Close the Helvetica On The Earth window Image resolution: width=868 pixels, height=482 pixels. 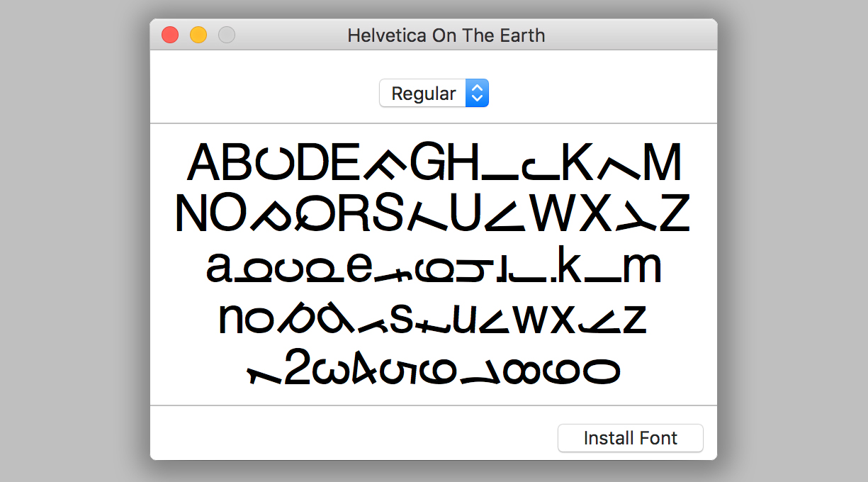coord(170,35)
